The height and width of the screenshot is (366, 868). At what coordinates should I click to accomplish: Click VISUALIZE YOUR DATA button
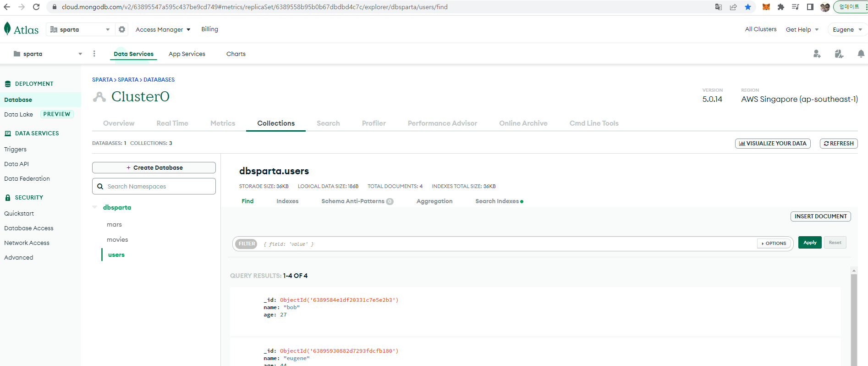pyautogui.click(x=773, y=144)
